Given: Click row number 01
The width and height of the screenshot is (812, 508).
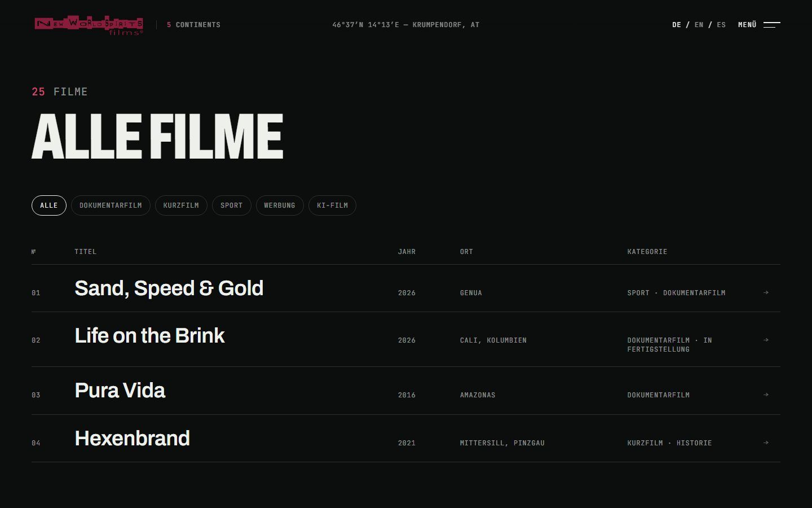Looking at the screenshot, I should coord(36,293).
